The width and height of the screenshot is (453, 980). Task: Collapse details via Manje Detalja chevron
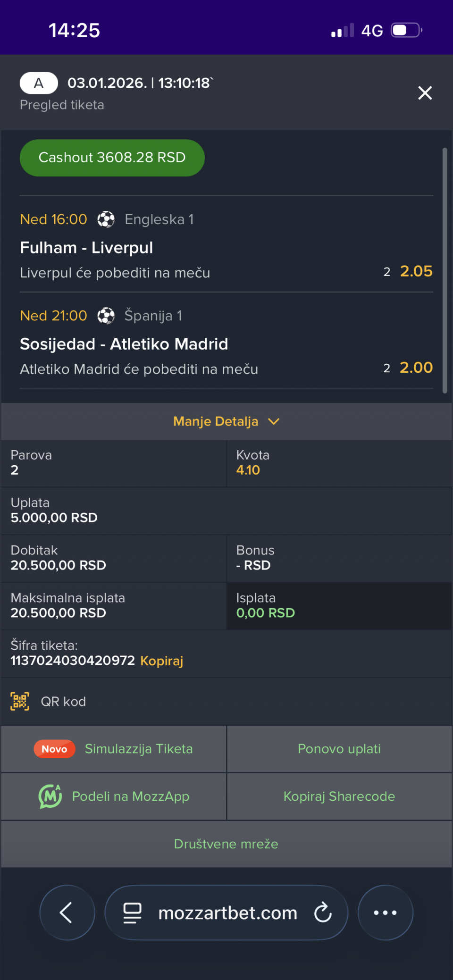coord(274,421)
